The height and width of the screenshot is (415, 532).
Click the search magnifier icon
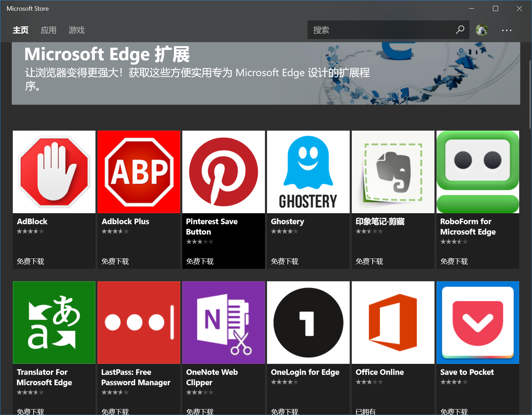pos(460,30)
